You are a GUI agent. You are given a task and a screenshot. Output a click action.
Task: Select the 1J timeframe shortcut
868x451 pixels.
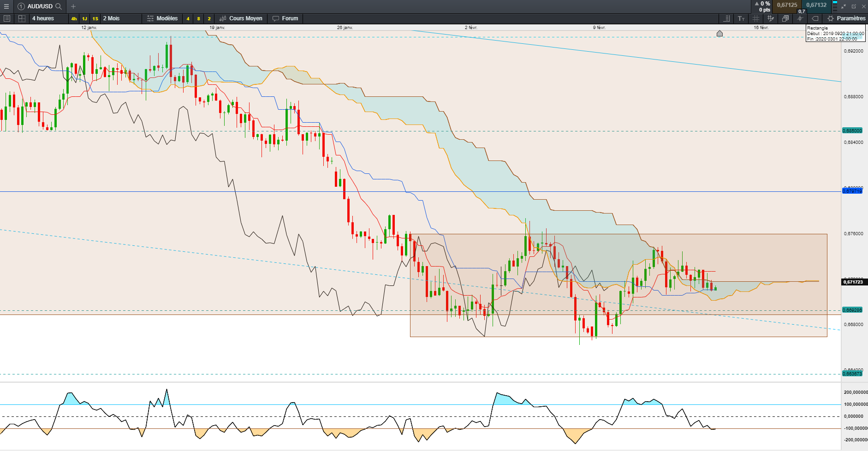coord(84,19)
